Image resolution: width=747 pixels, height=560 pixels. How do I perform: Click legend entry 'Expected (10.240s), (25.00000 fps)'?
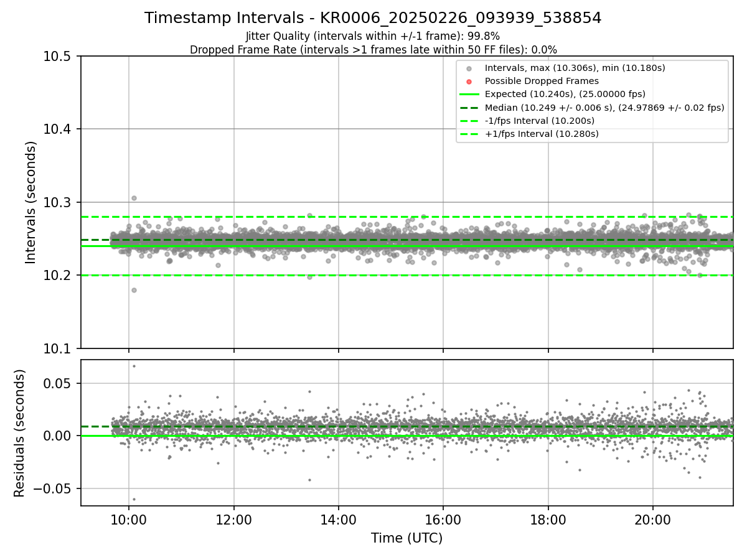tap(565, 94)
